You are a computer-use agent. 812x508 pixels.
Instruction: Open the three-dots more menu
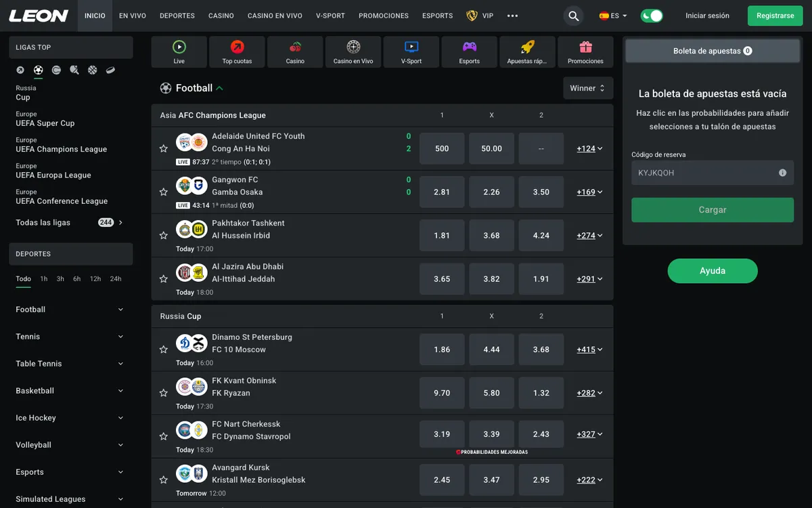(512, 16)
